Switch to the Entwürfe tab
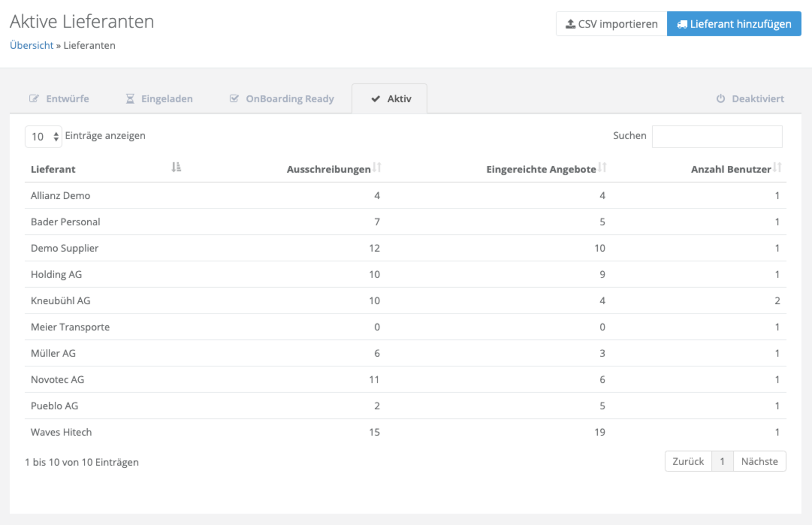This screenshot has width=812, height=525. tap(59, 98)
